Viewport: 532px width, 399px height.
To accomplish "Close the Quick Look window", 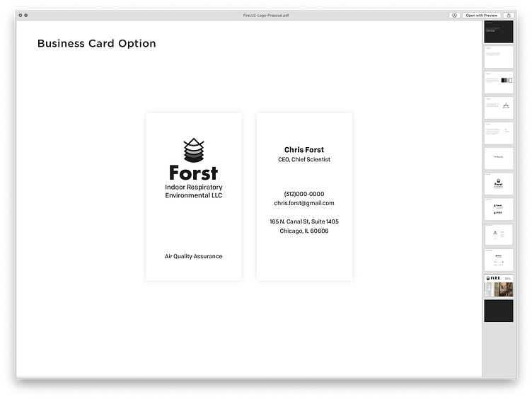I will (x=21, y=16).
